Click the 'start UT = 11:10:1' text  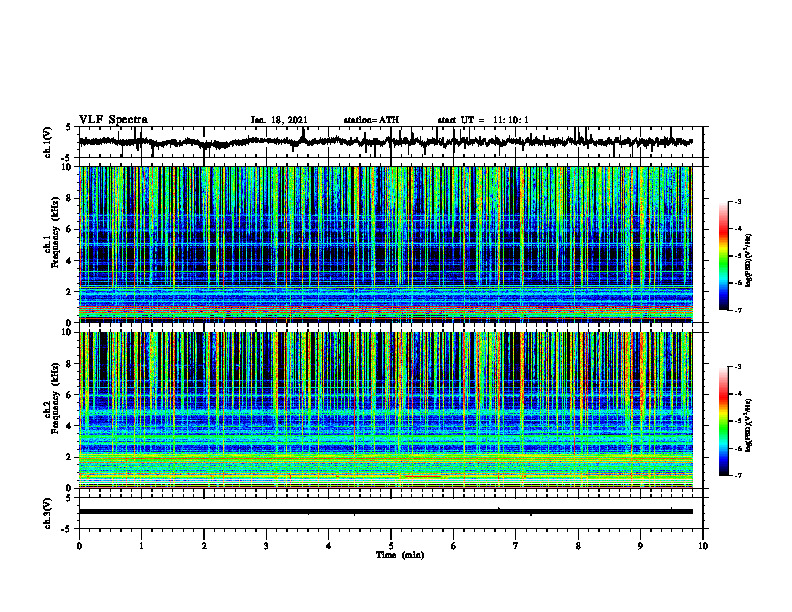coord(483,120)
